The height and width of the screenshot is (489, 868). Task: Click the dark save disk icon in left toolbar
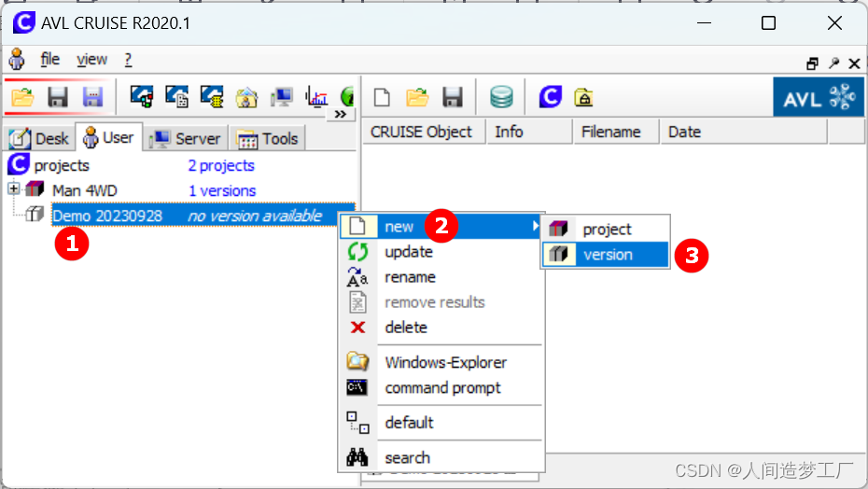point(58,97)
